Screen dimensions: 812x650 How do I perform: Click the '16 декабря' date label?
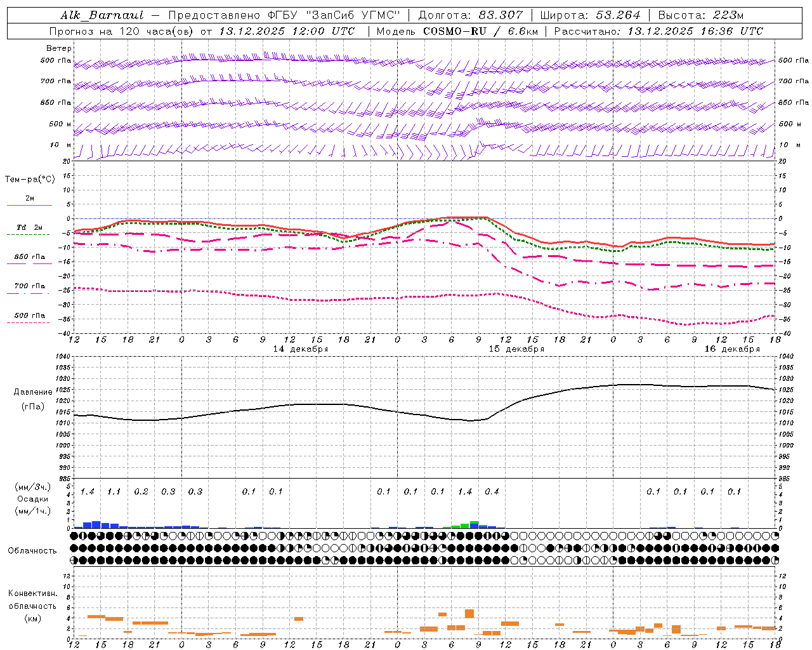click(732, 349)
